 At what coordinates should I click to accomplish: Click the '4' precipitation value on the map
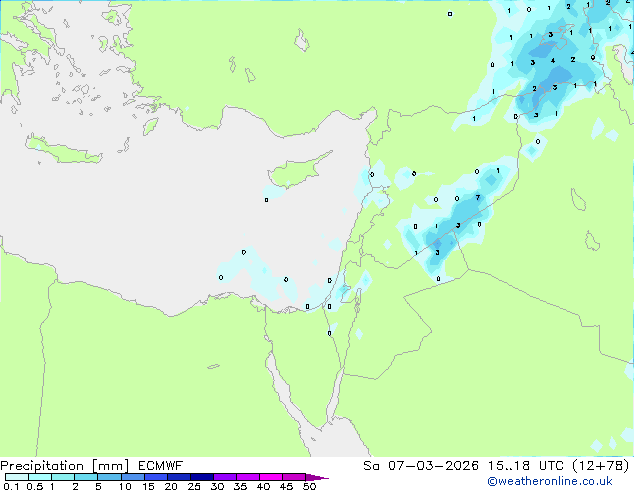click(x=553, y=61)
